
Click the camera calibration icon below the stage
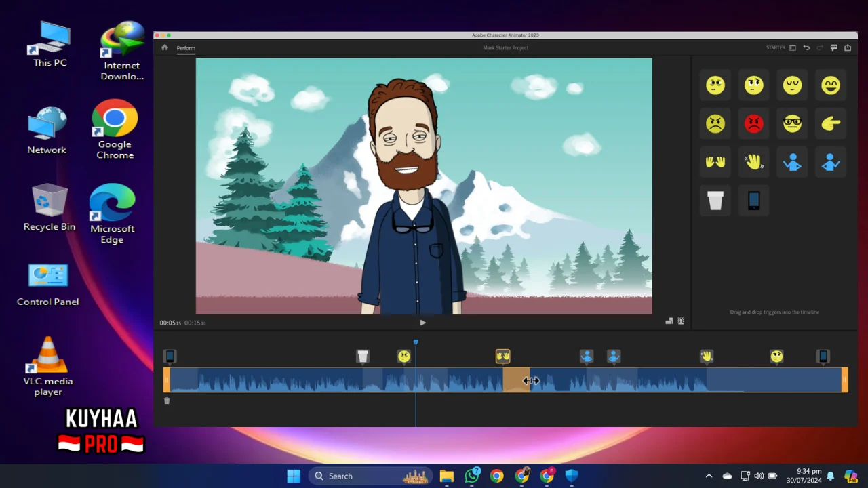pos(681,321)
